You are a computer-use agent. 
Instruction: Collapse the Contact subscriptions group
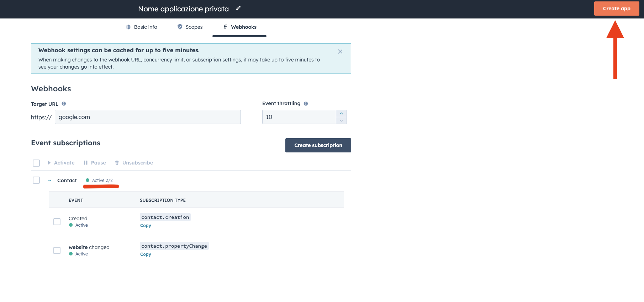(50, 180)
